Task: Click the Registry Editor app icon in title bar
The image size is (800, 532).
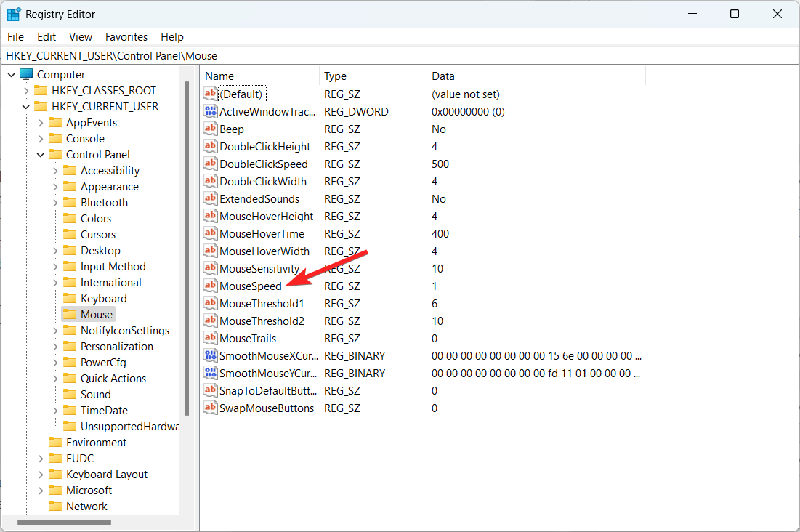Action: tap(14, 15)
